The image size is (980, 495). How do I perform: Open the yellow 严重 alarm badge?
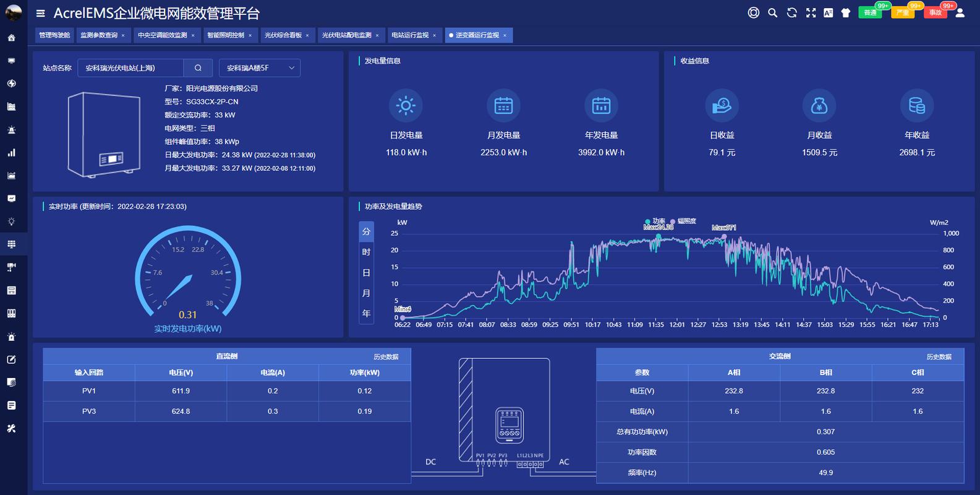tap(903, 12)
